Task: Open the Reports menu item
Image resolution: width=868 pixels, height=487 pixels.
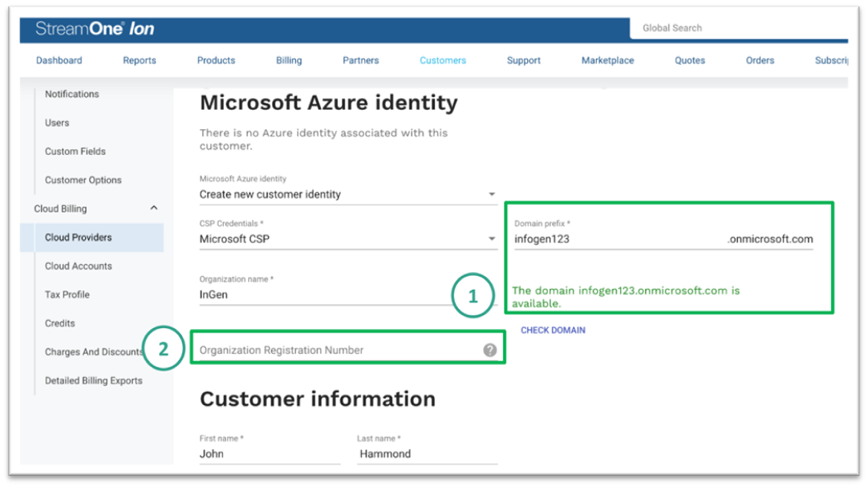Action: tap(140, 60)
